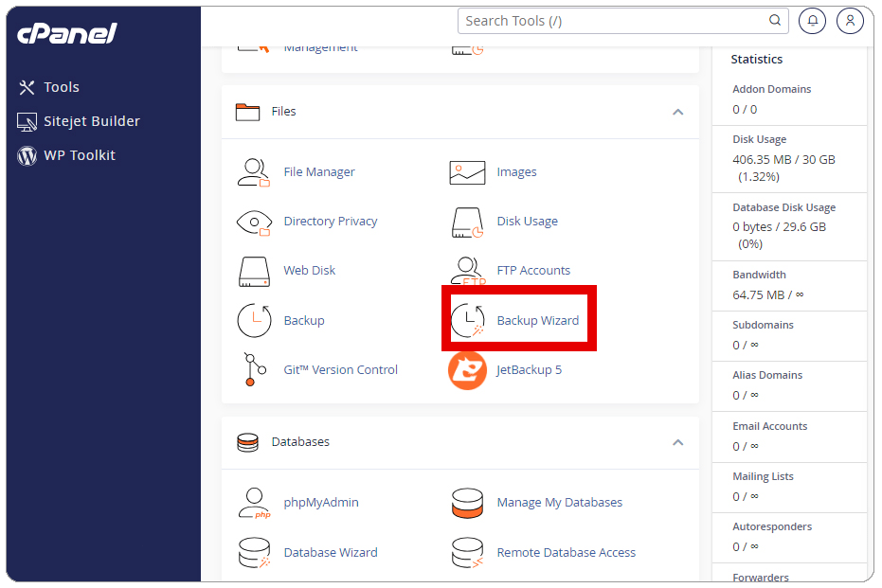Open the File Manager icon
Screen dimensions: 882x588
click(254, 172)
